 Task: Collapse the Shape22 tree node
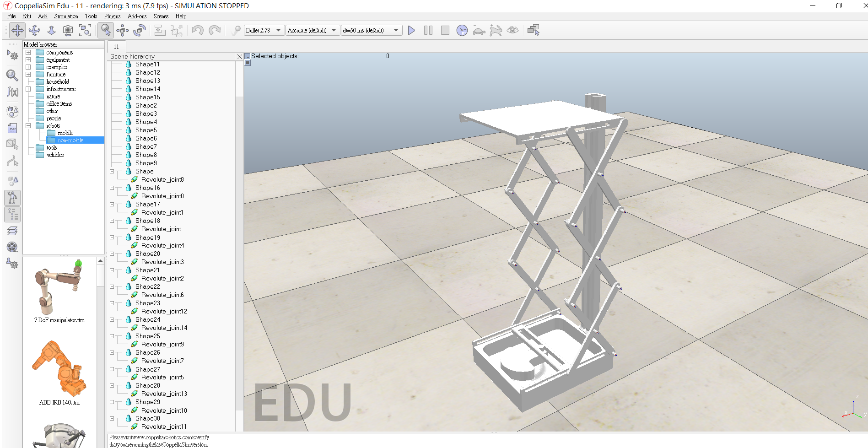[112, 287]
